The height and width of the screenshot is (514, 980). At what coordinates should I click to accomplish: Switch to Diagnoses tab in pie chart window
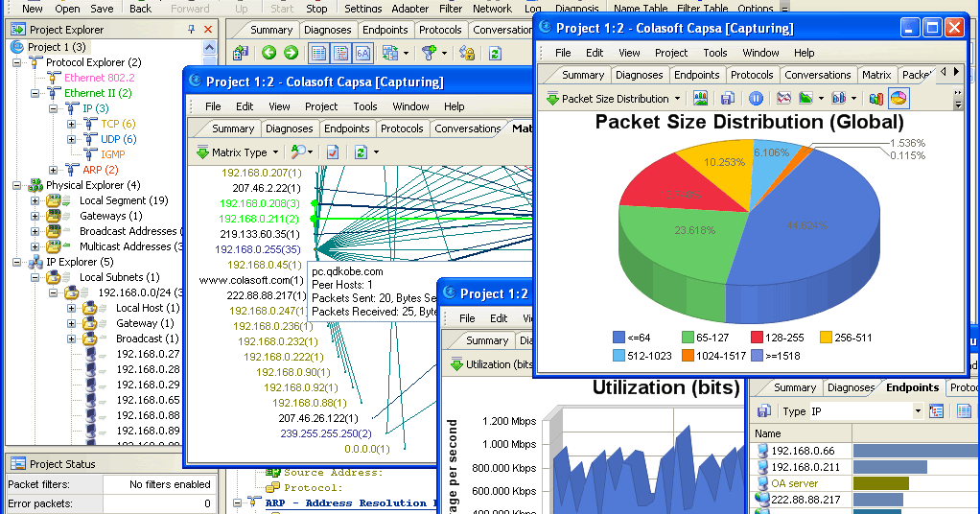[639, 75]
